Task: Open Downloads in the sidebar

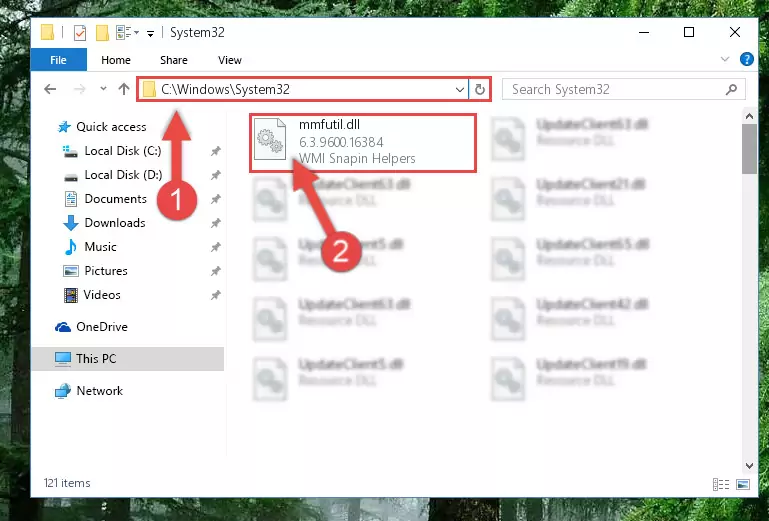Action: click(105, 223)
